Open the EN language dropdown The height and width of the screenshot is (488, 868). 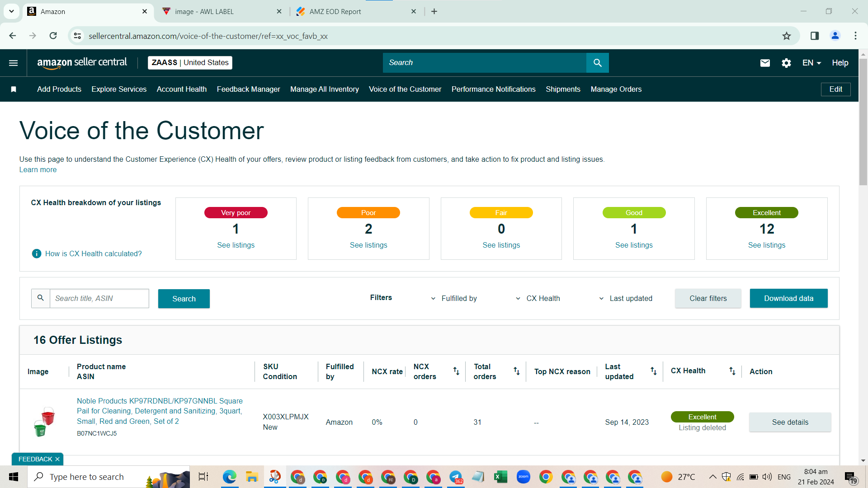coord(811,63)
